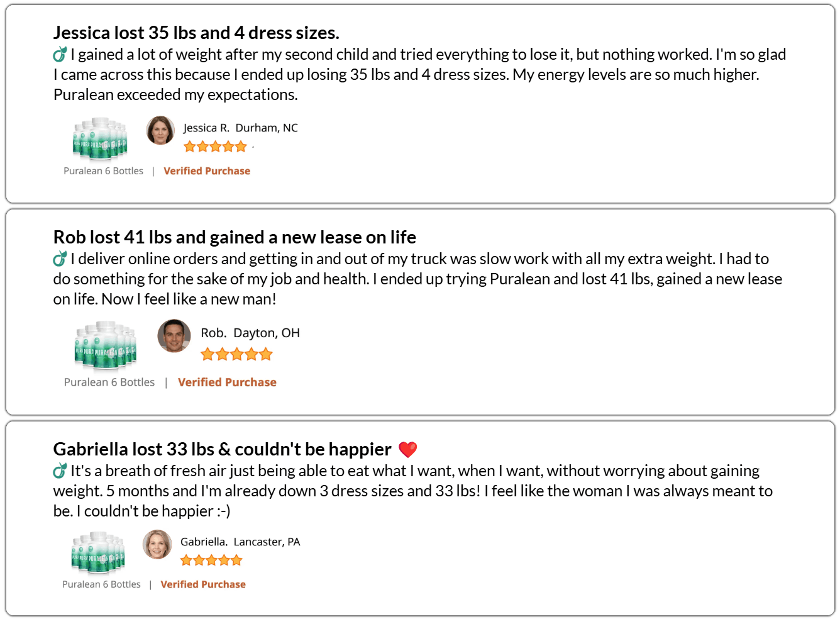Click the "Rob lost 41 lbs" headline
Image resolution: width=840 pixels, height=619 pixels.
235,237
